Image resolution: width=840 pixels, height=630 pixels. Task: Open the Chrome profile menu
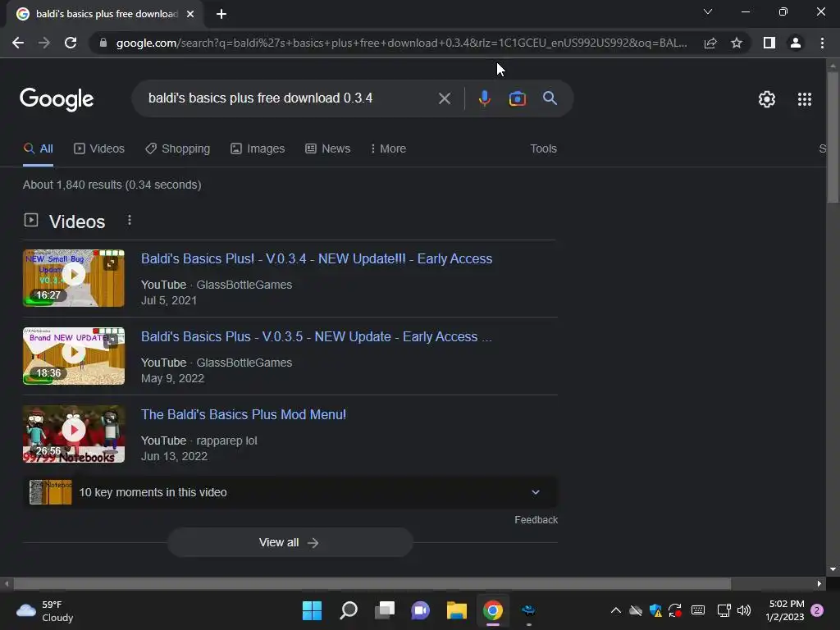point(796,43)
